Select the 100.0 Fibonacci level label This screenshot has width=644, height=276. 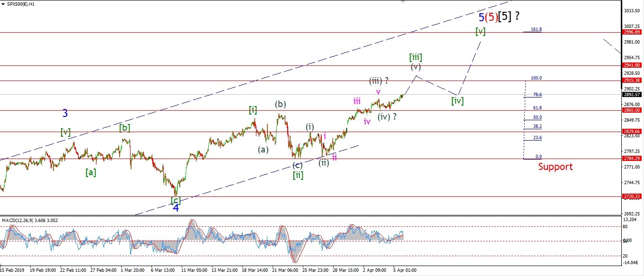tap(536, 78)
